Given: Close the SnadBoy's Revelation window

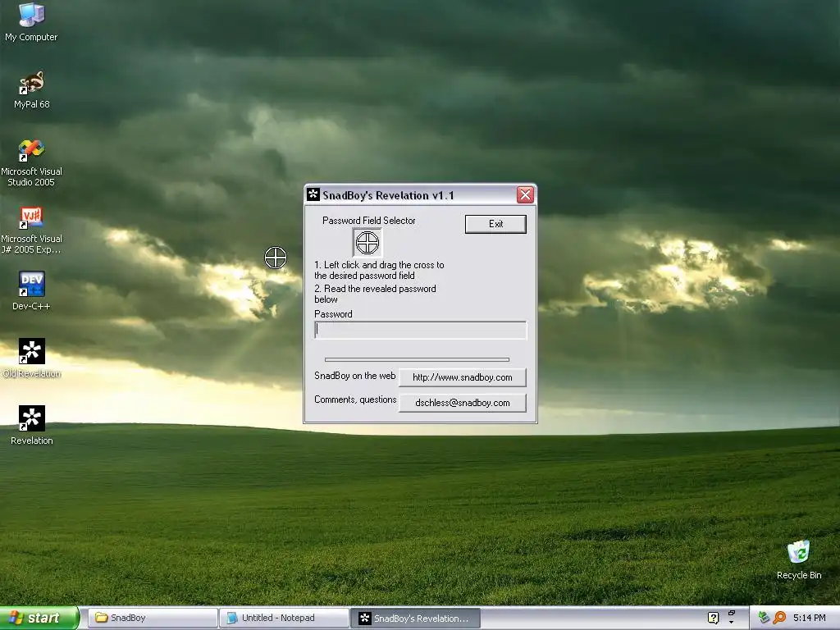Looking at the screenshot, I should pyautogui.click(x=525, y=194).
